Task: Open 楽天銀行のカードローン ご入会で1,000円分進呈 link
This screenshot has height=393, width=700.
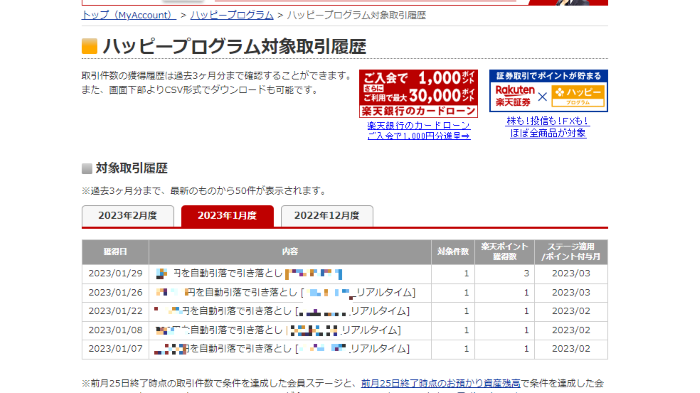Action: click(x=419, y=130)
